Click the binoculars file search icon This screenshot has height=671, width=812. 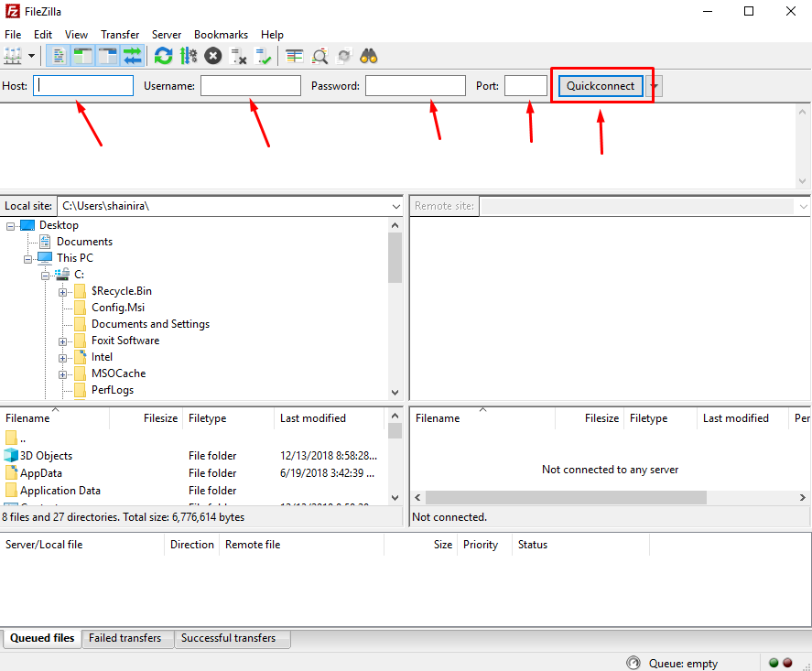[x=369, y=56]
